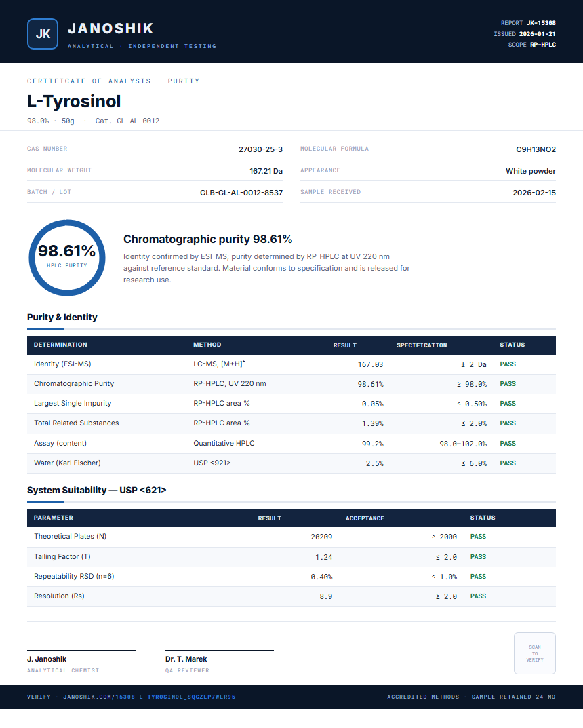583x728 pixels.
Task: Click the Purity & Identity section heading
Action: (x=62, y=317)
